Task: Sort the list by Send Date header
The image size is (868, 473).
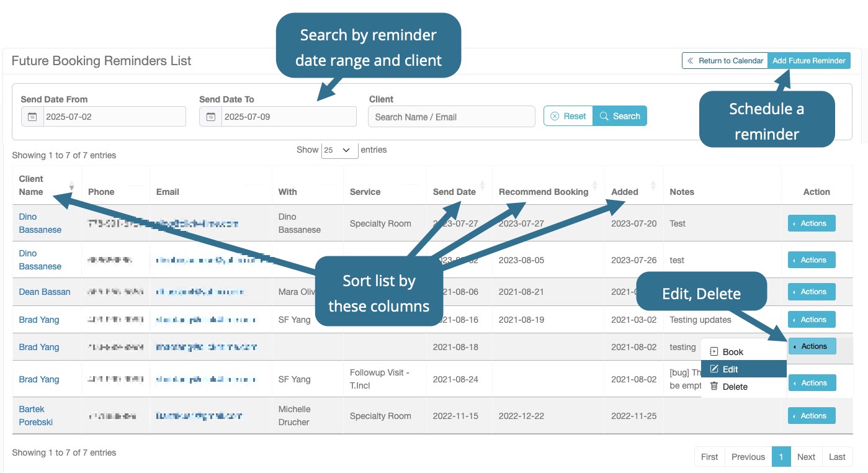Action: pos(454,192)
